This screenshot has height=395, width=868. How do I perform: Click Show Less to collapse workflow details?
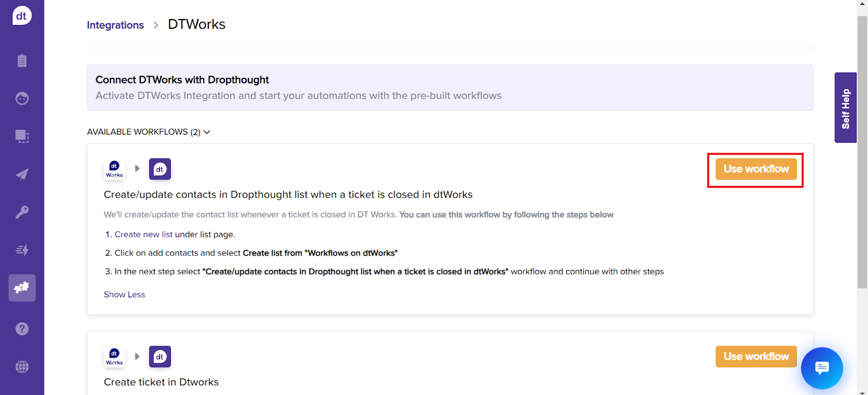124,295
